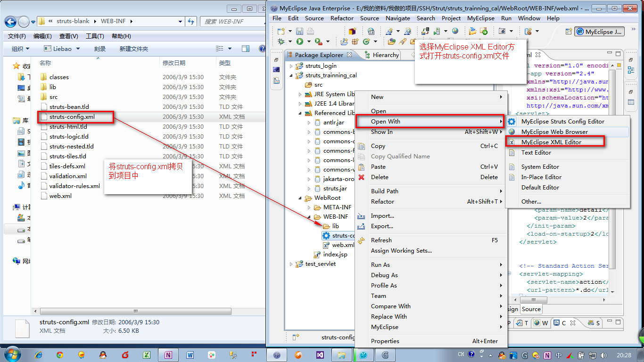Open the Refactor menu in the menu bar
This screenshot has height=362, width=644.
342,18
